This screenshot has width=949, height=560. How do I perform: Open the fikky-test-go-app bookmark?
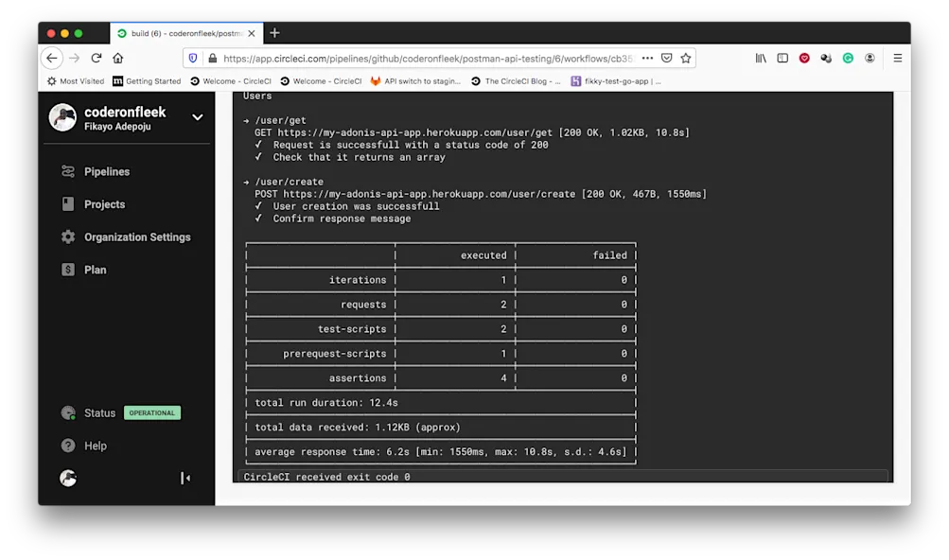612,80
